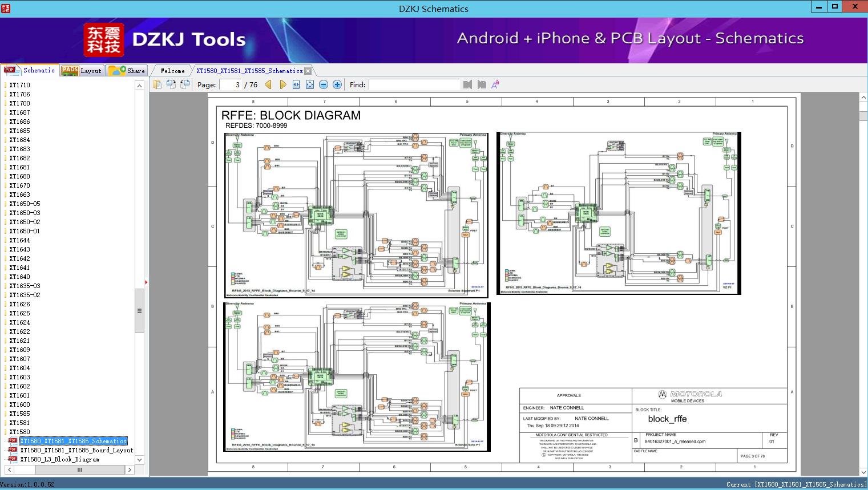Click the fit page icon
Viewport: 868px width, 490px height.
coord(310,84)
